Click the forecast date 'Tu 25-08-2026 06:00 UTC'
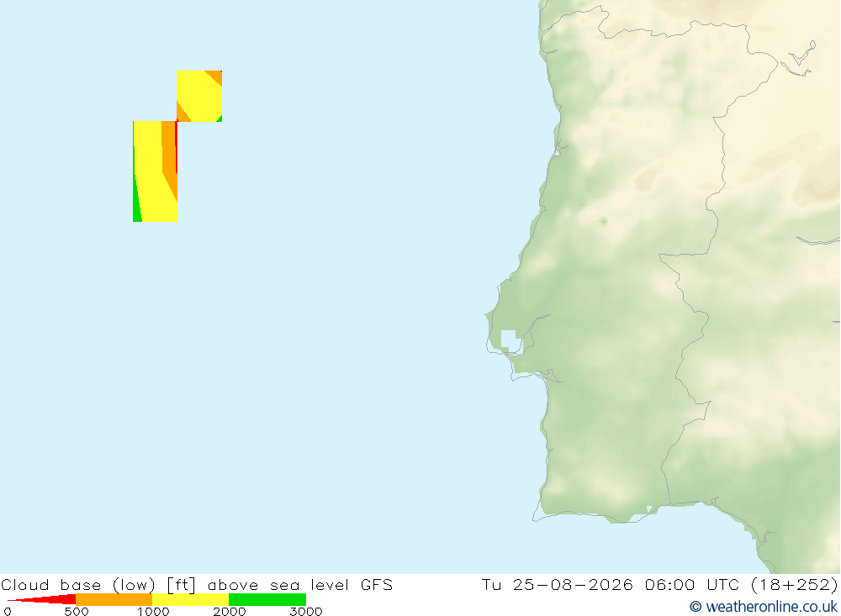 click(611, 584)
